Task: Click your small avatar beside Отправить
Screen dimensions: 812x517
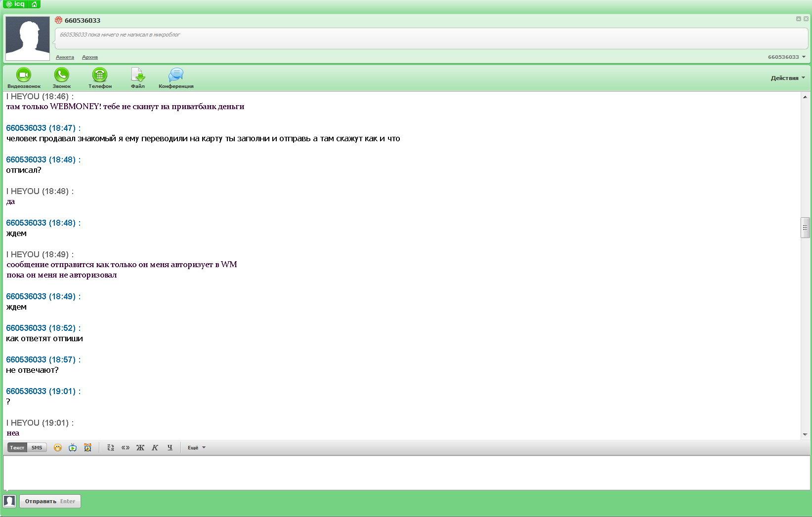Action: [x=9, y=501]
